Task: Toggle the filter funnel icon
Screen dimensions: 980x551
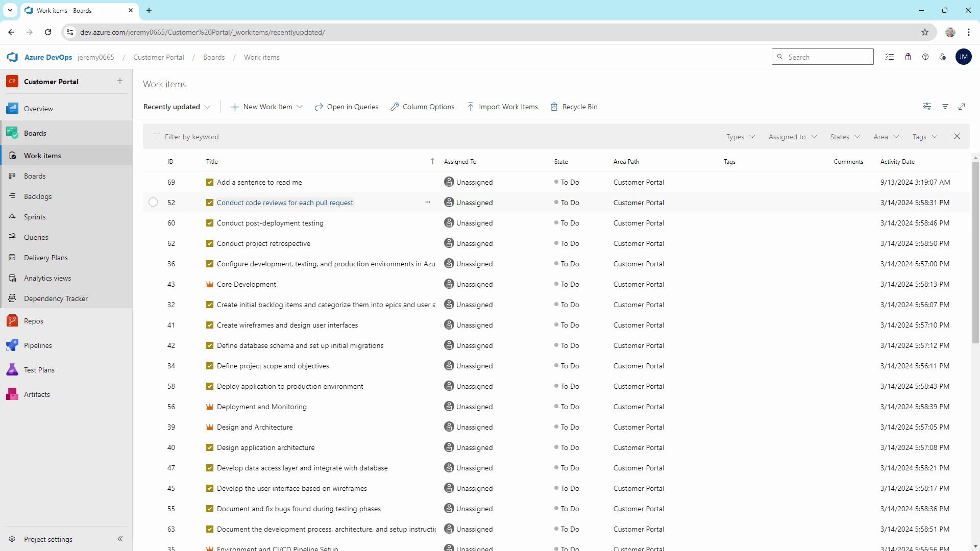Action: tap(945, 107)
